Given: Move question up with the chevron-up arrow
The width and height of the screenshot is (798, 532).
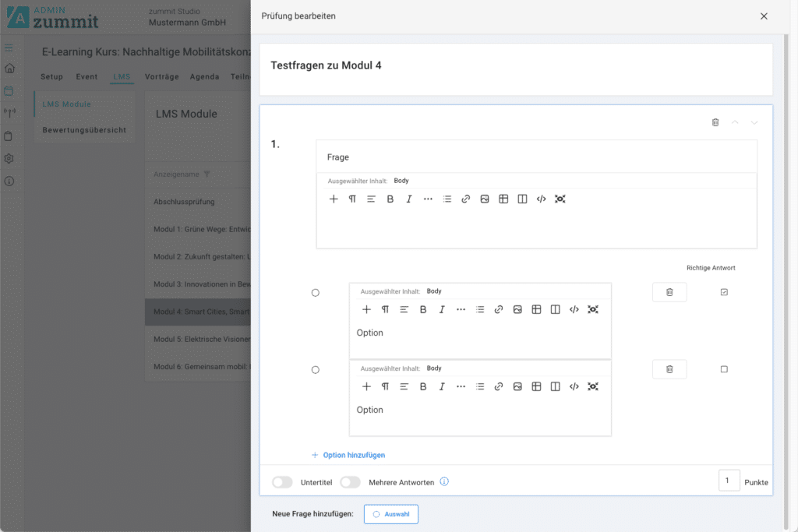Looking at the screenshot, I should [735, 122].
